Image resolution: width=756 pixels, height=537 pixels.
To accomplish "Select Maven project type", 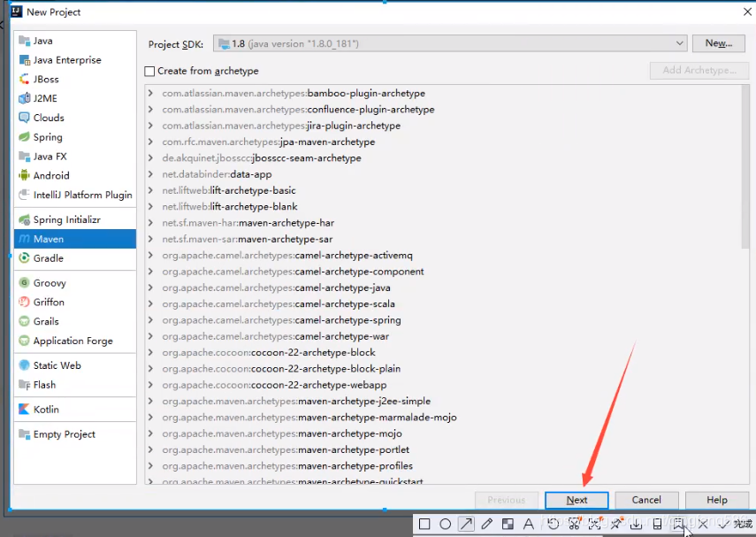I will (75, 239).
